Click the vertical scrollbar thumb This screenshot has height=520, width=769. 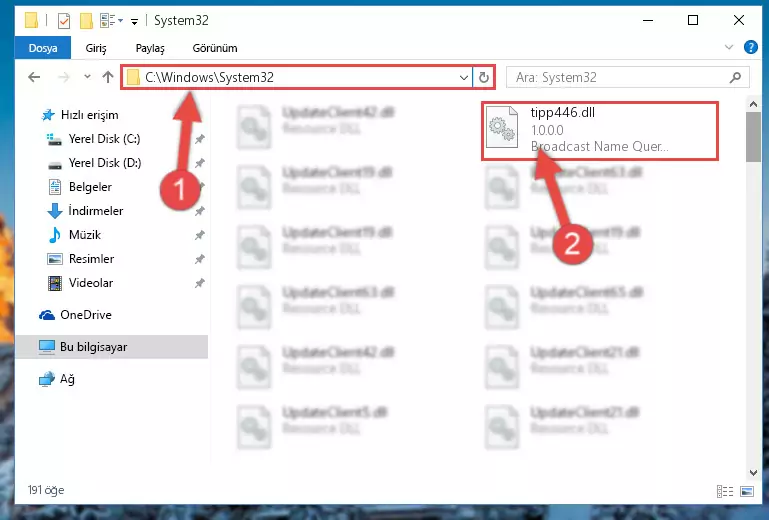pyautogui.click(x=753, y=137)
